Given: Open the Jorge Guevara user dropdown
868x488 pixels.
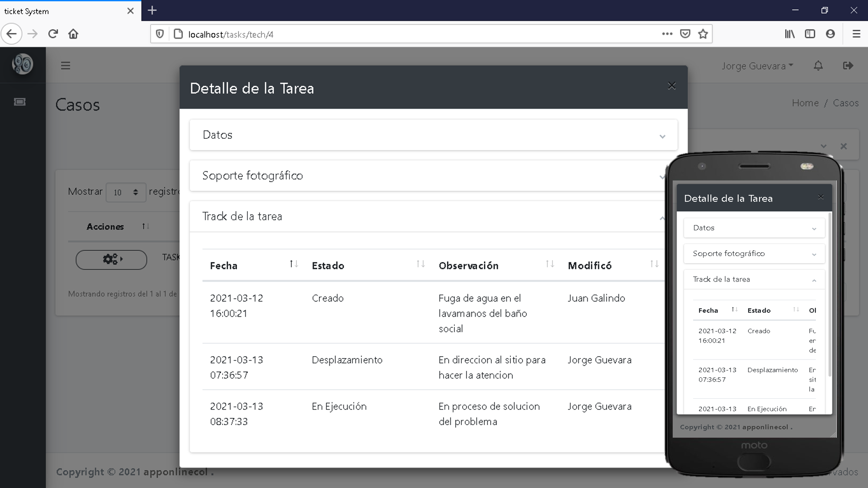Looking at the screenshot, I should (757, 66).
